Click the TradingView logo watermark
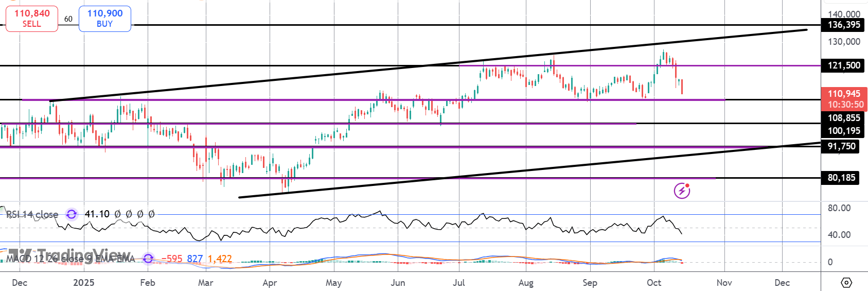Image resolution: width=868 pixels, height=291 pixels. coord(69,255)
